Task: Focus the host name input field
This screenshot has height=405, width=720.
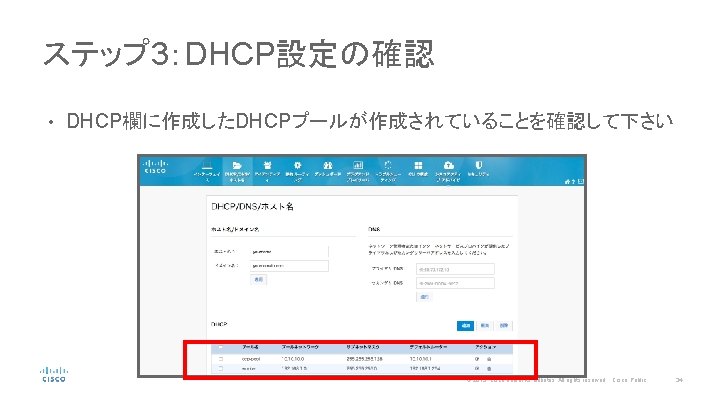Action: pos(289,252)
